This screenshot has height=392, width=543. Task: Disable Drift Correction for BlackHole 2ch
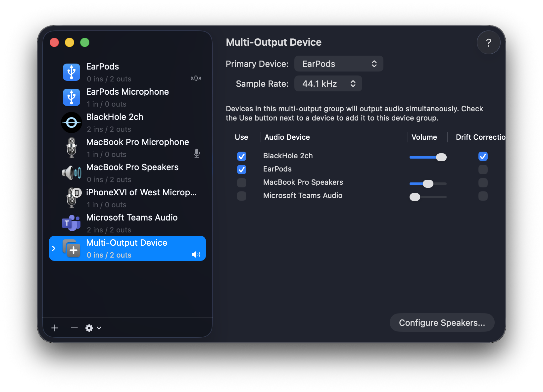(x=483, y=156)
